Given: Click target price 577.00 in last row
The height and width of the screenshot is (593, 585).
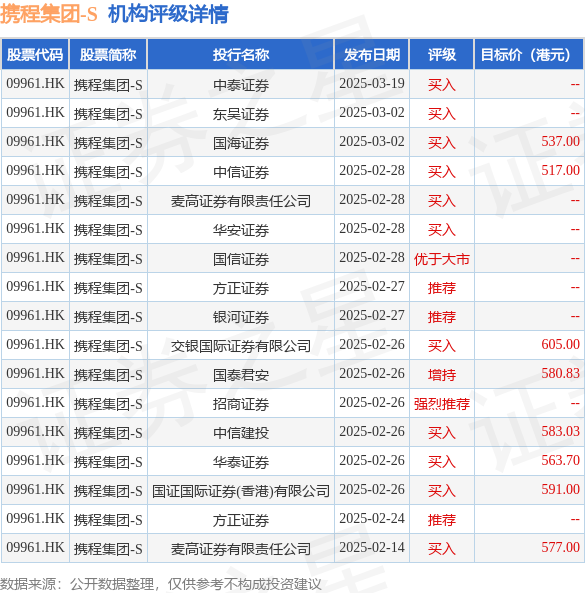Looking at the screenshot, I should click(560, 548).
